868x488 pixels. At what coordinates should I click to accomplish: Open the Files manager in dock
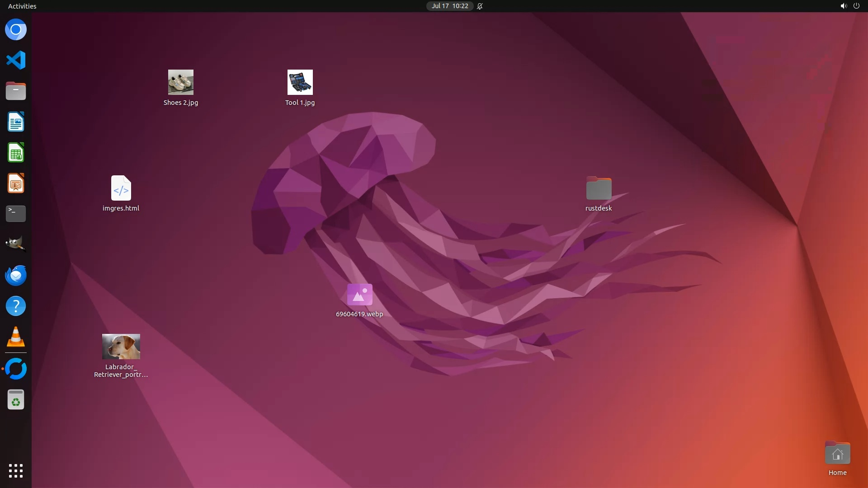(16, 91)
